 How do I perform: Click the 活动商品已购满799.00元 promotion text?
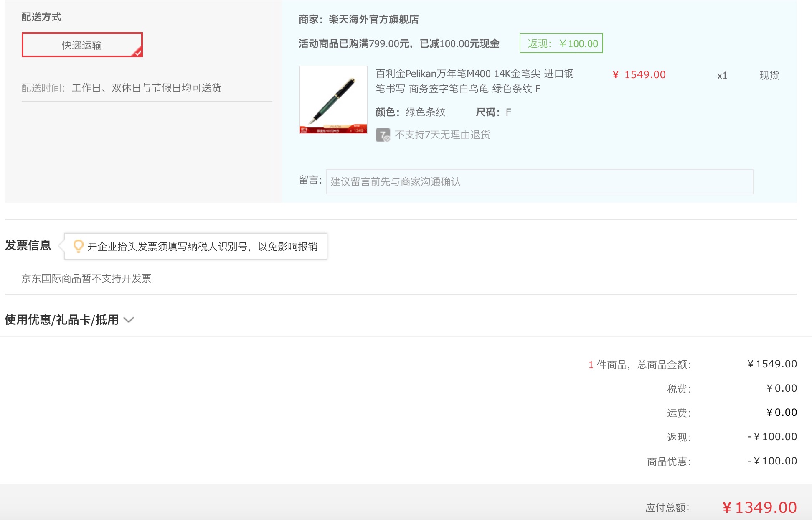click(x=399, y=43)
